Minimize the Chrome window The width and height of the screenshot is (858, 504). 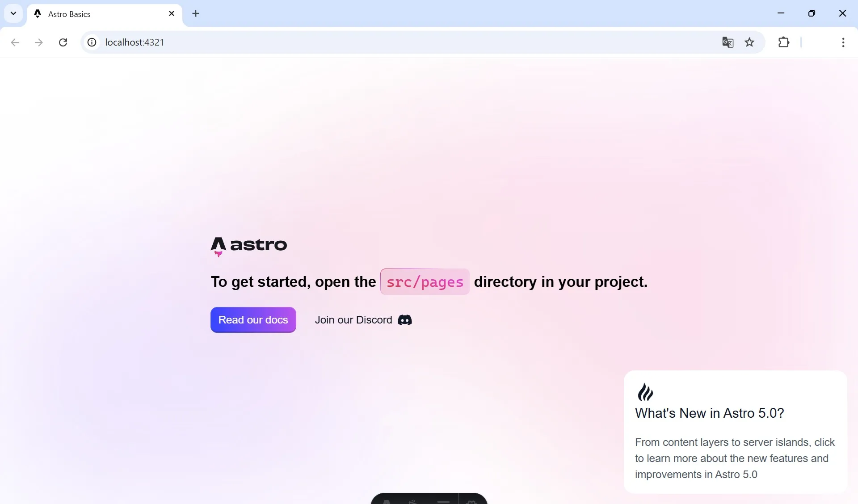781,13
